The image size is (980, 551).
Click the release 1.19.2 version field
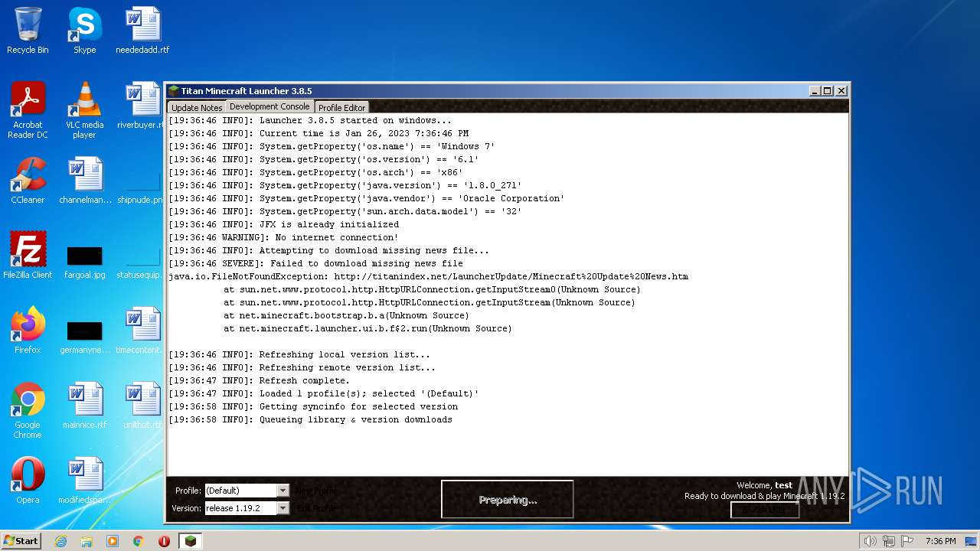[247, 508]
